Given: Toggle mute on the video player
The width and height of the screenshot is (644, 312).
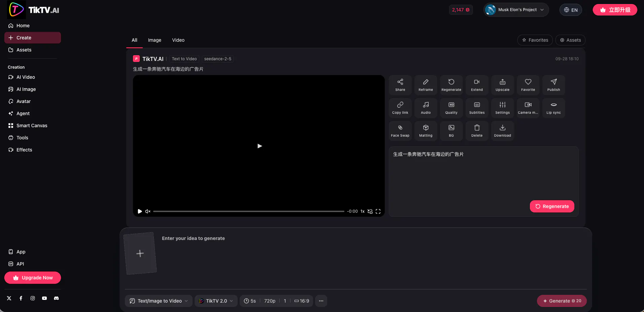Looking at the screenshot, I should coord(148,211).
